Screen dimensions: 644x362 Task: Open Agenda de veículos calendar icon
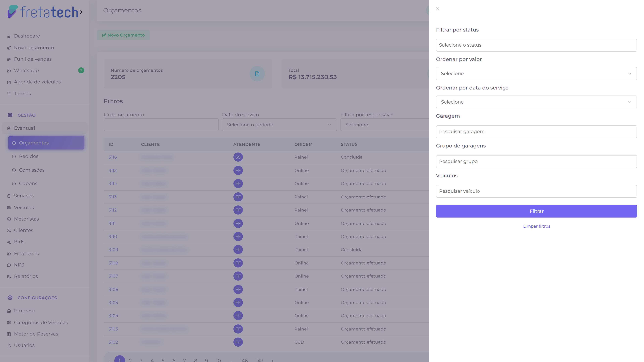(9, 82)
